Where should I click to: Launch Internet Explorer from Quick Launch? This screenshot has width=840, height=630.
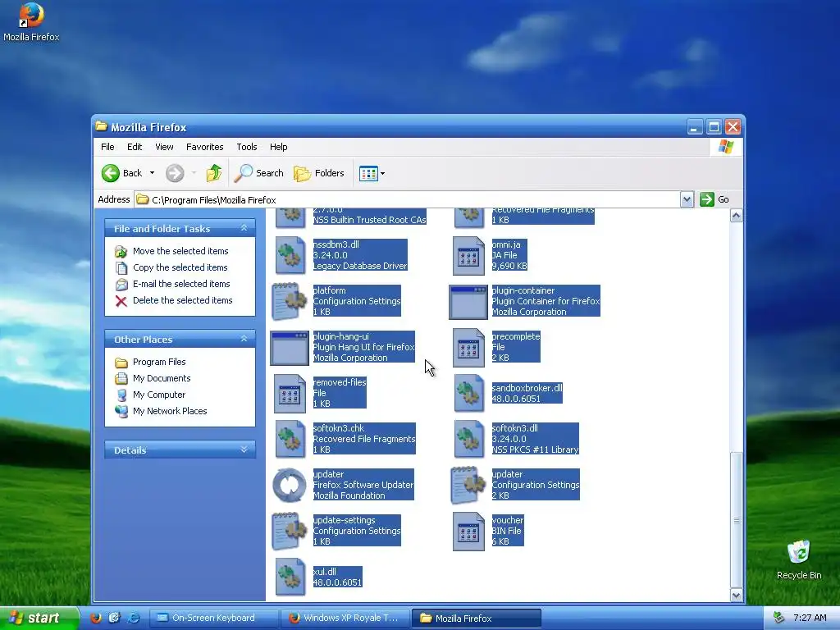click(132, 618)
